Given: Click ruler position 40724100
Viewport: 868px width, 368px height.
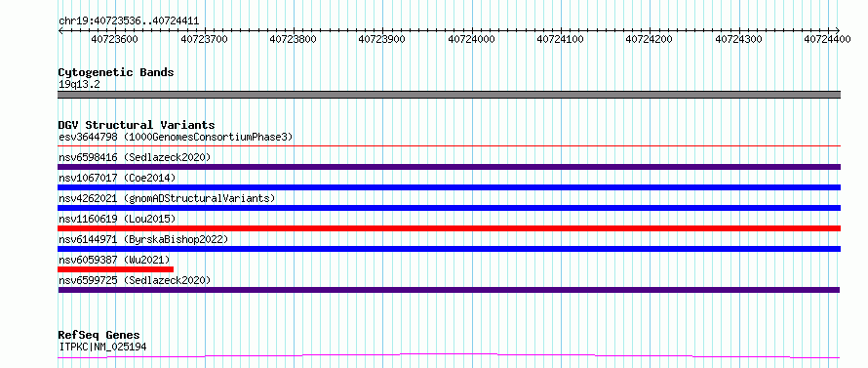Looking at the screenshot, I should coord(561,39).
